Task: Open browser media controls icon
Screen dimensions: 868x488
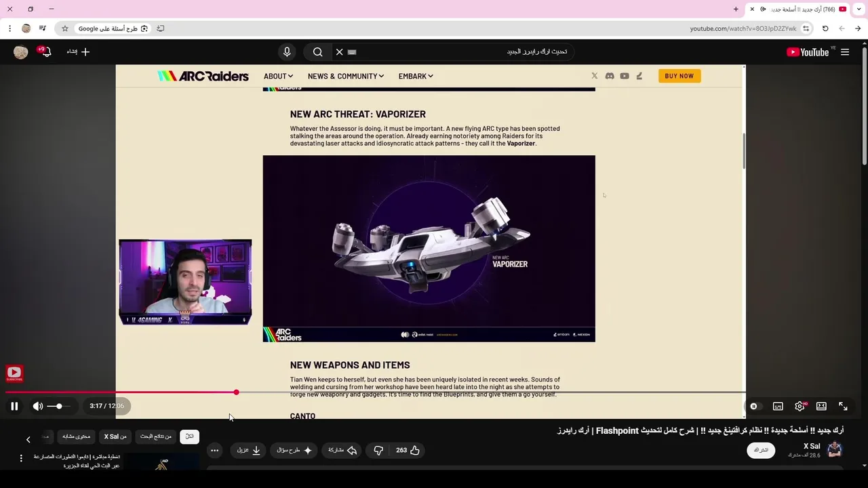Action: [43, 28]
